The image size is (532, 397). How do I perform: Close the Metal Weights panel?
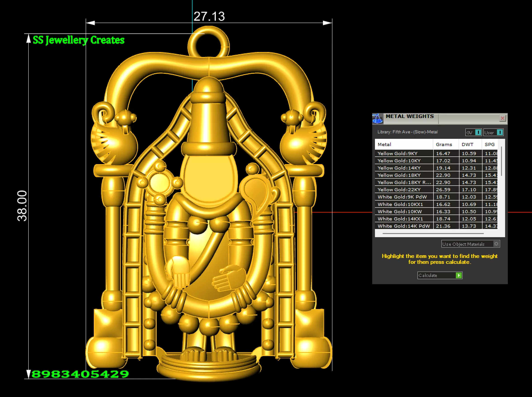coord(502,118)
